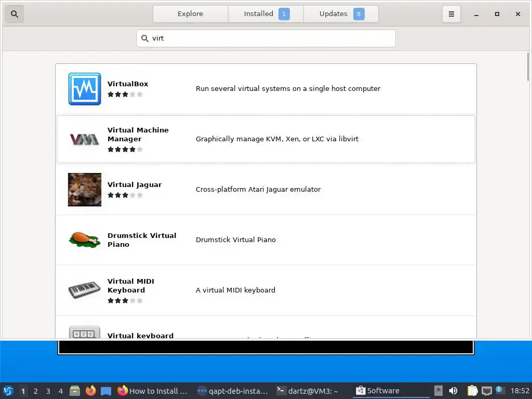Select the 'Drumstick Virtual Piano' description text
Viewport: 532px width, 399px height.
click(236, 240)
